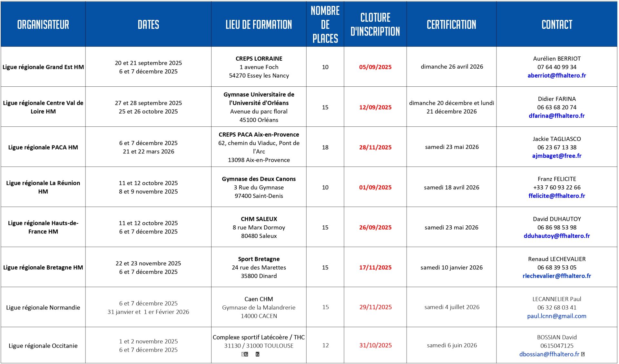Click the aberriot@ffhaltero.fr email link

pos(556,75)
